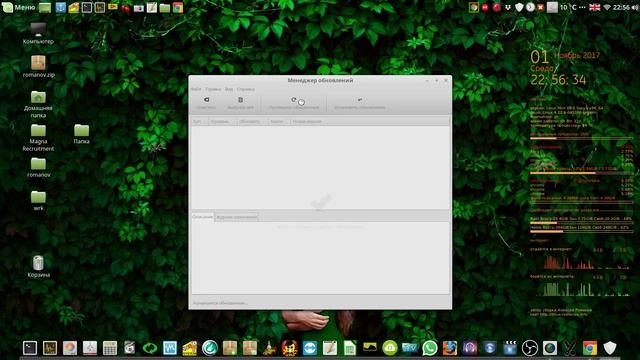Image resolution: width=640 pixels, height=360 pixels.
Task: Select the Корзина trash icon
Action: [38, 266]
